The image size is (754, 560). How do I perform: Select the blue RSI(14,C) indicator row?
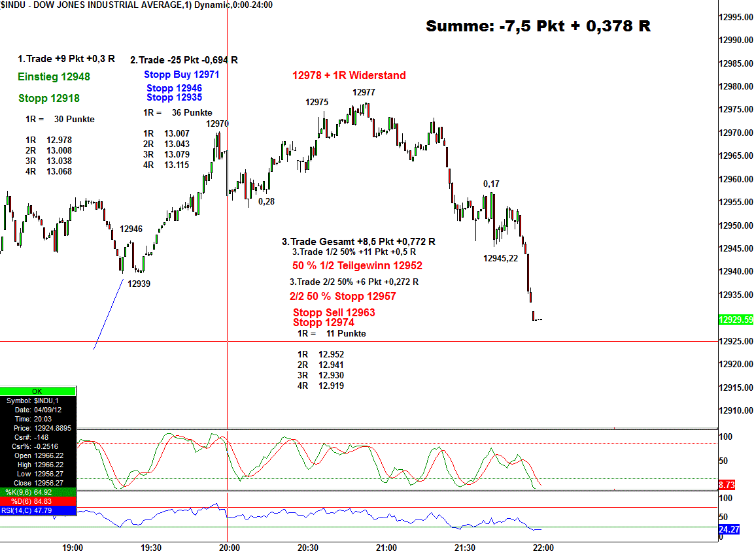tap(38, 510)
